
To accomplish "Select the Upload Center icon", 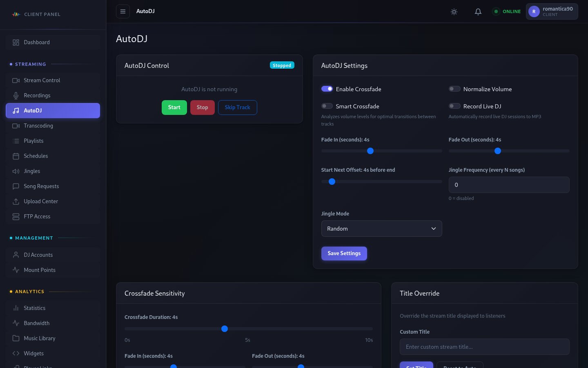I will (x=16, y=201).
